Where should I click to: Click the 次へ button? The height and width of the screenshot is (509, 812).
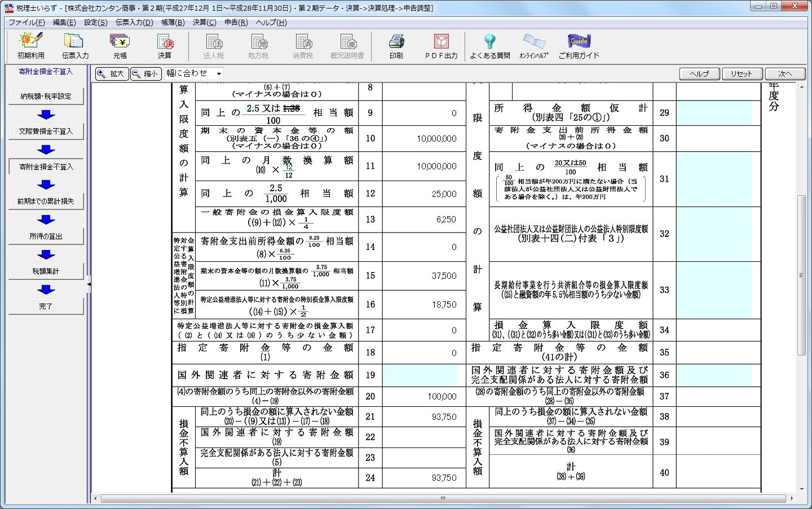point(785,74)
